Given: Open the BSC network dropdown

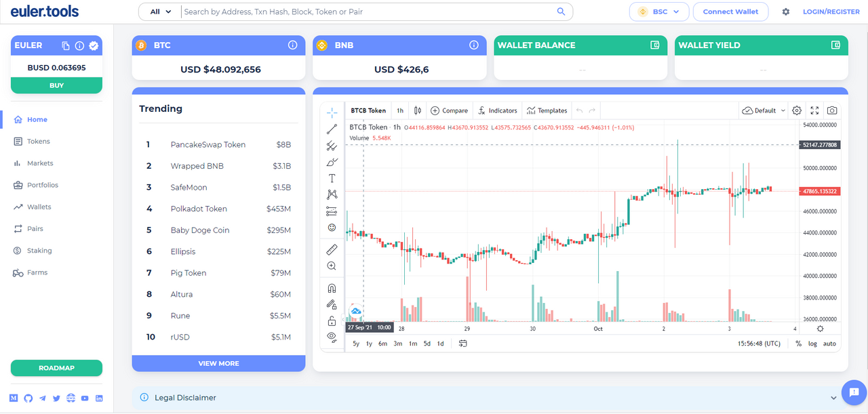Looking at the screenshot, I should pyautogui.click(x=659, y=12).
